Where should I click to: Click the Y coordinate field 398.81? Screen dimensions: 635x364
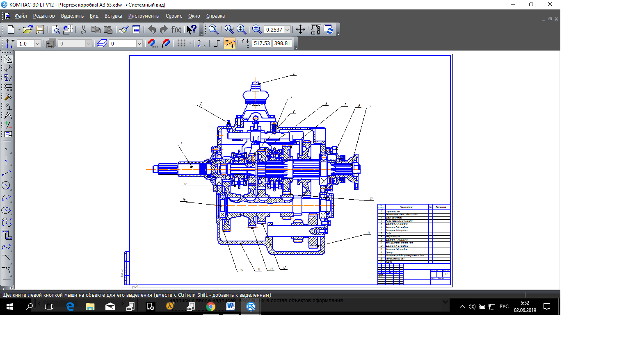point(283,43)
